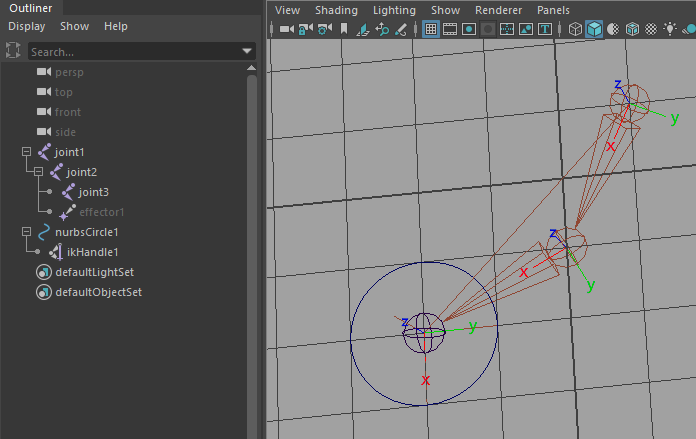The image size is (696, 439).
Task: Select nurbsCircle1 in the Outliner
Action: [87, 232]
